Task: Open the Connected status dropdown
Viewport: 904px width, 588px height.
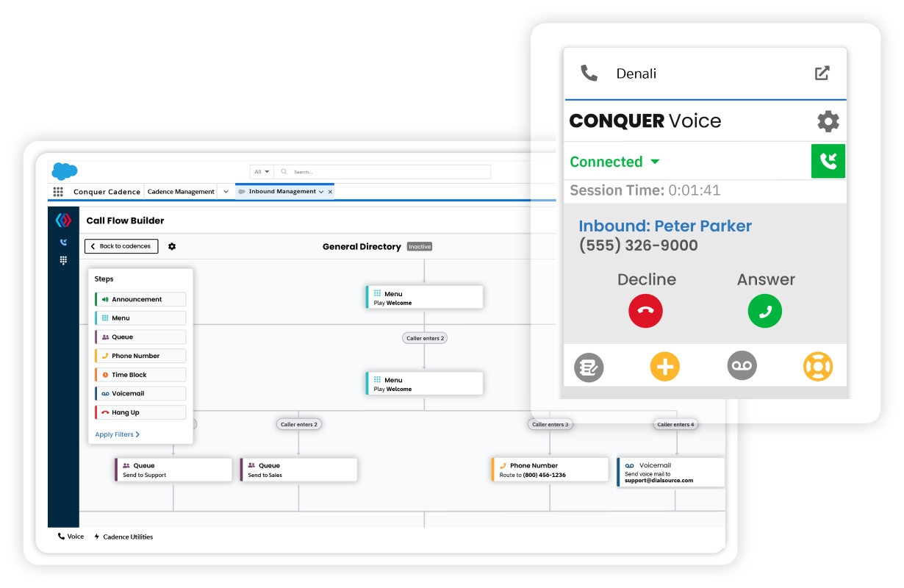Action: click(x=615, y=162)
